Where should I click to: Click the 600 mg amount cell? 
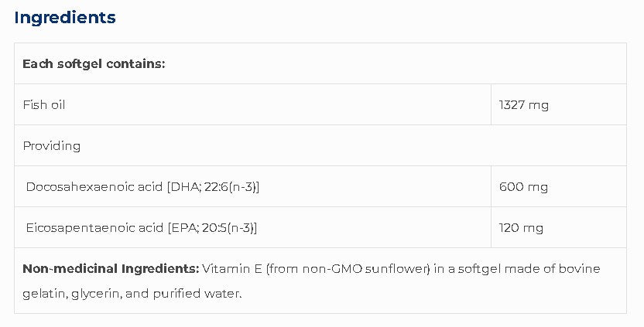coord(523,186)
